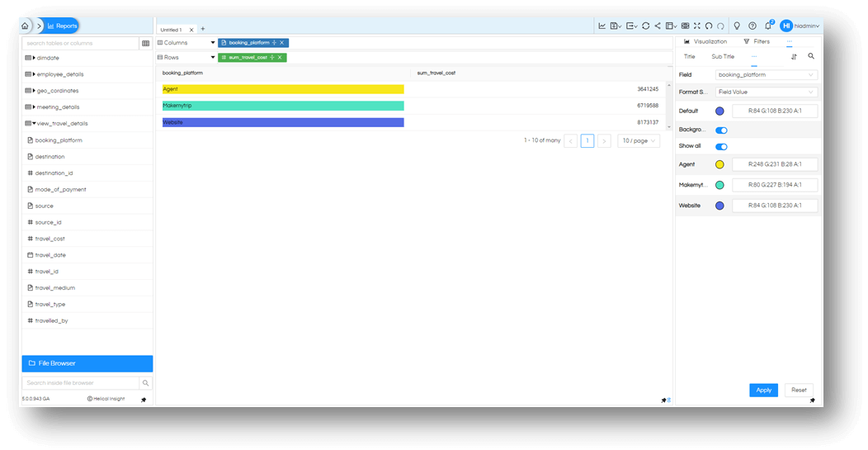Screen dimensions: 868x450
Task: Go to the Home icon
Action: pyautogui.click(x=25, y=26)
